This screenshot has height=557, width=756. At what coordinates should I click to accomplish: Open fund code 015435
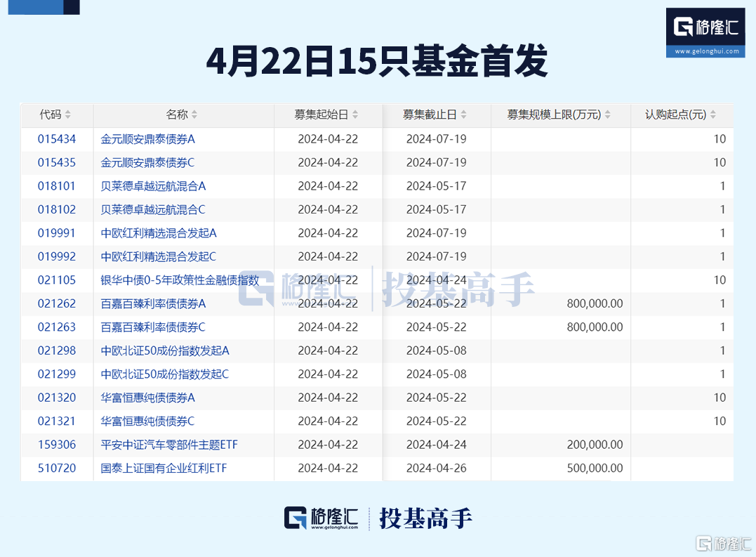click(x=57, y=162)
